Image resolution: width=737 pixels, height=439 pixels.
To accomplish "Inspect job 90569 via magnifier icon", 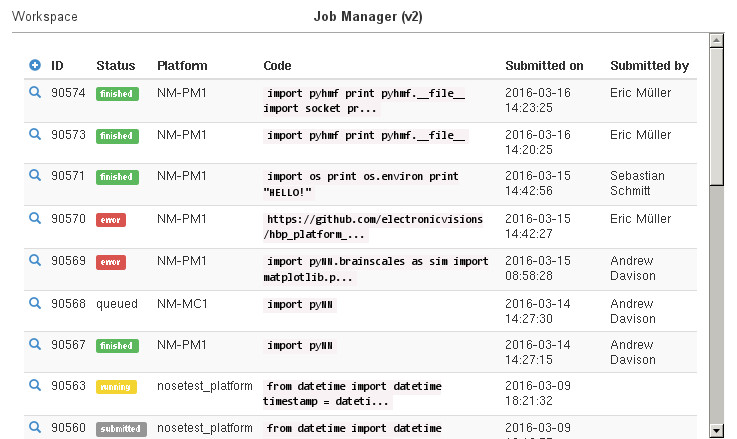I will click(x=35, y=260).
